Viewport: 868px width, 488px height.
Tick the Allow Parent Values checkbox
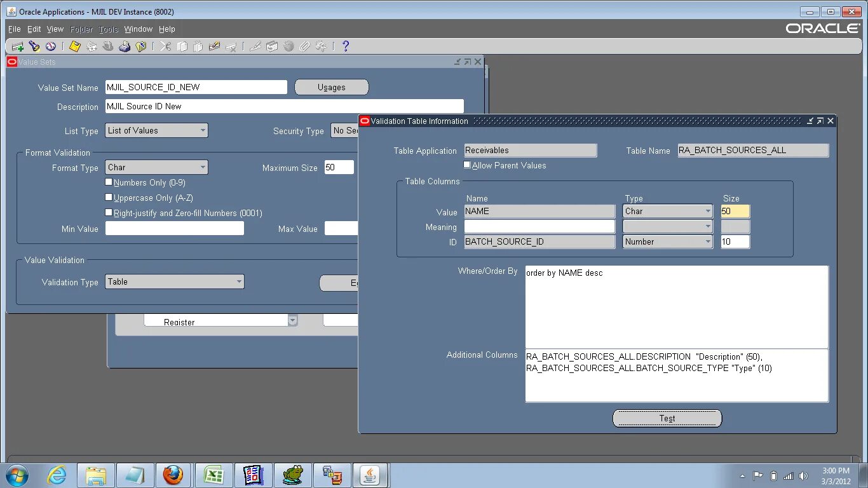point(467,165)
